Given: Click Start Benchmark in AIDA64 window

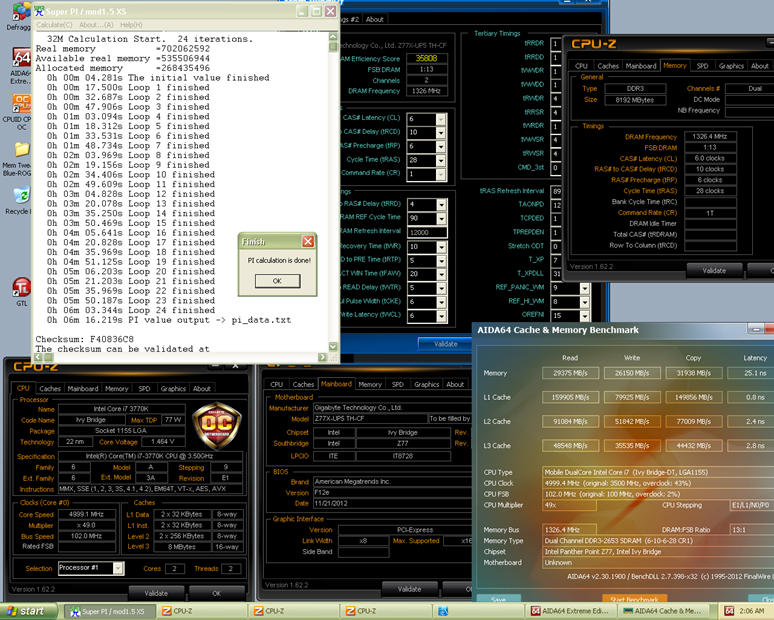Looking at the screenshot, I should [633, 599].
